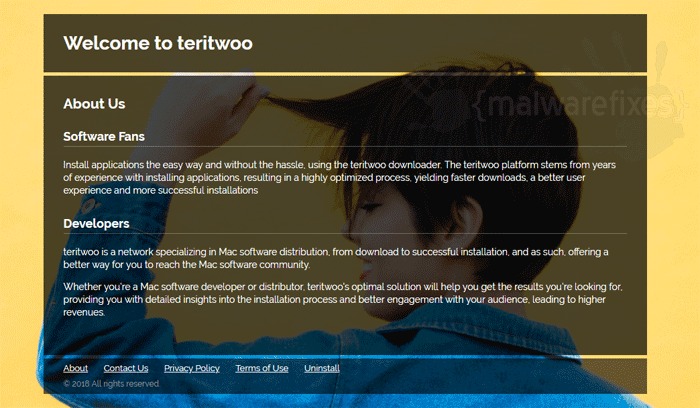Click the paragraph starting 'Install applications the easy way'
This screenshot has height=408, width=700.
click(339, 177)
